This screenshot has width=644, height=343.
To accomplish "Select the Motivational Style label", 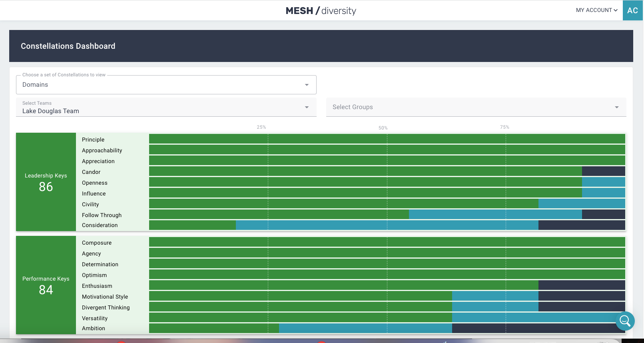I will [105, 297].
